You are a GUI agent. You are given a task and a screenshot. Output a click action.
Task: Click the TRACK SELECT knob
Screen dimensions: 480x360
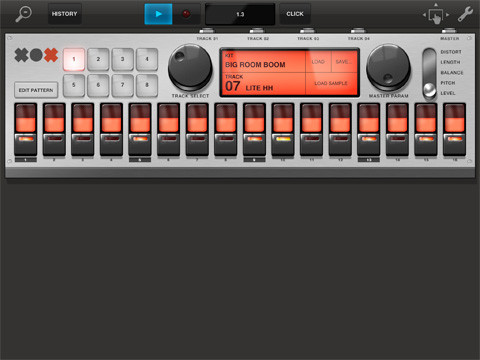tap(190, 68)
